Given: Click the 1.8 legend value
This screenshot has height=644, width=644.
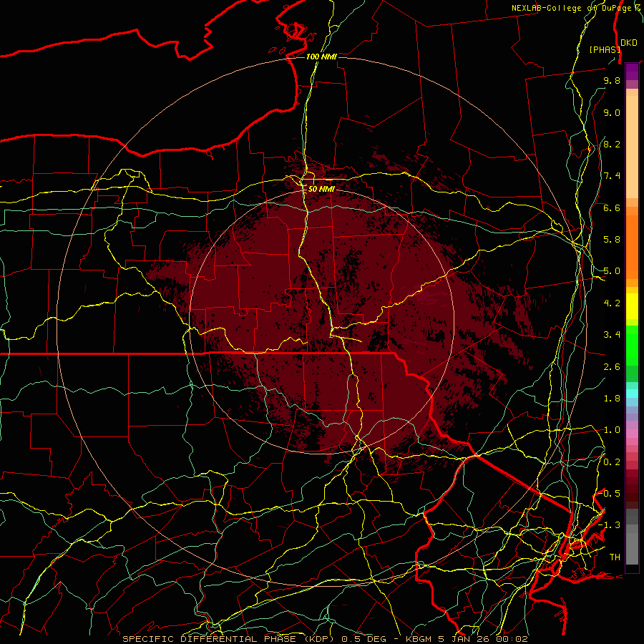Looking at the screenshot, I should [x=612, y=399].
